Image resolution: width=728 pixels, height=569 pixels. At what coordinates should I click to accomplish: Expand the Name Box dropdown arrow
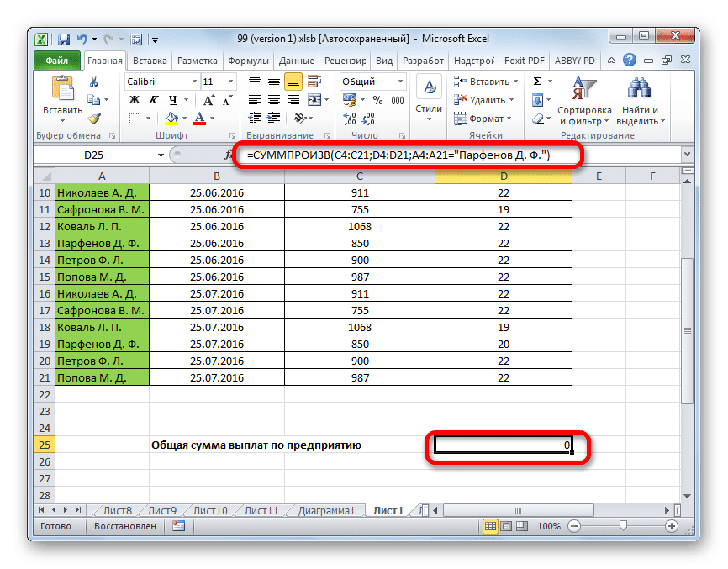point(161,155)
